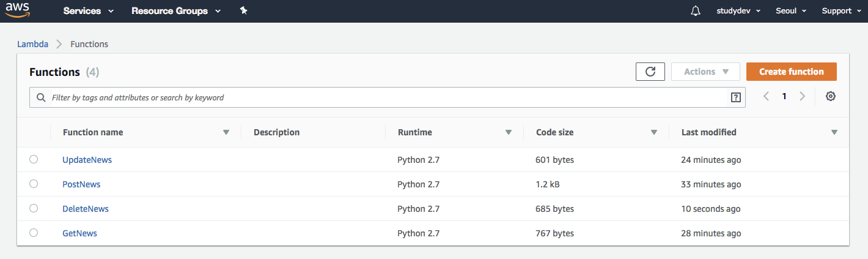This screenshot has height=259, width=868.
Task: Sort by Last modified column arrow
Action: [x=834, y=132]
